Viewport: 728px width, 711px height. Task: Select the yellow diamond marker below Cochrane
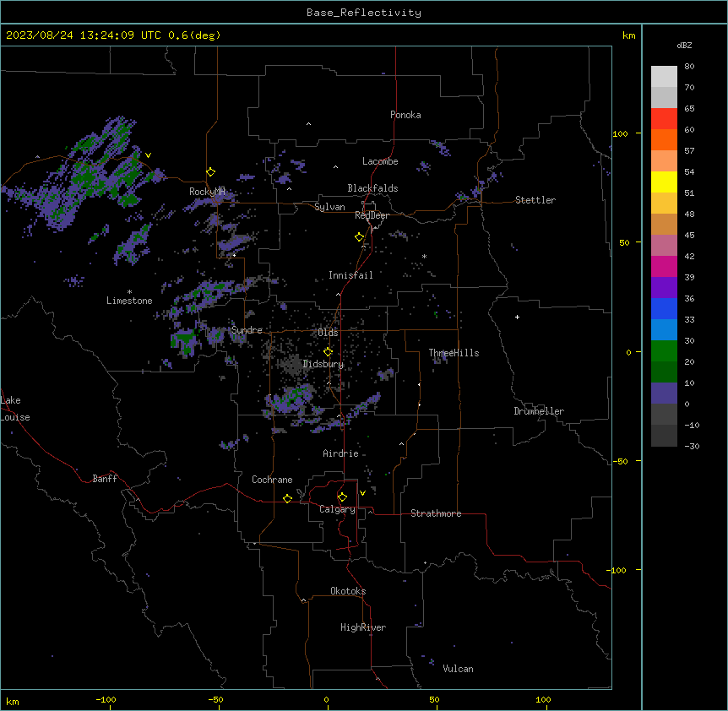(x=287, y=498)
